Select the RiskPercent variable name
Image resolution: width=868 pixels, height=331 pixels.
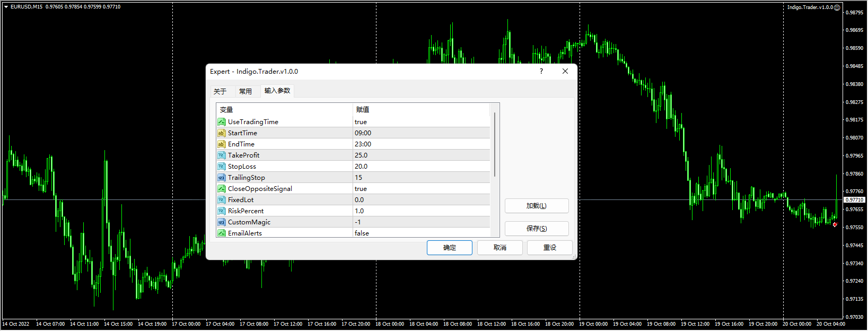tap(246, 211)
